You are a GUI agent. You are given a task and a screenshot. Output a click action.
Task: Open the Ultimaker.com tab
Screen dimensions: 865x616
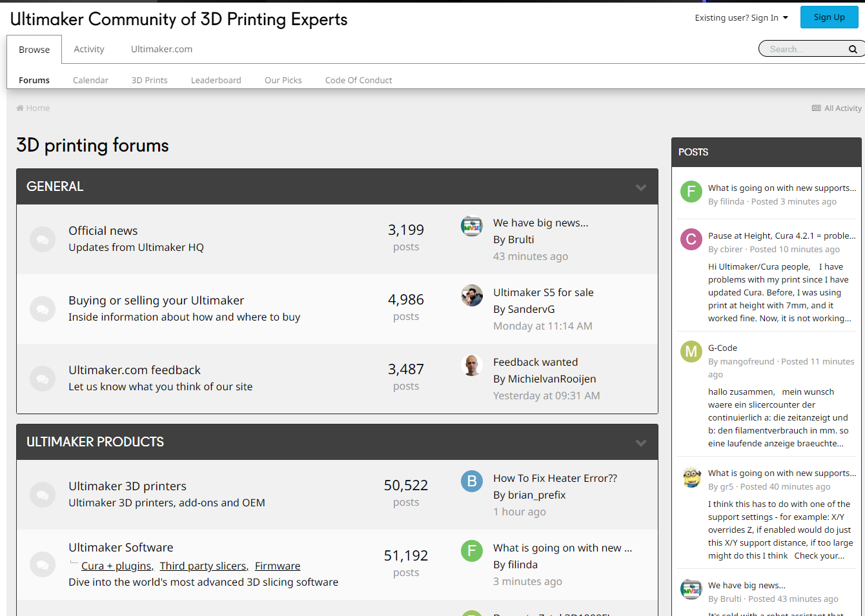pyautogui.click(x=161, y=49)
